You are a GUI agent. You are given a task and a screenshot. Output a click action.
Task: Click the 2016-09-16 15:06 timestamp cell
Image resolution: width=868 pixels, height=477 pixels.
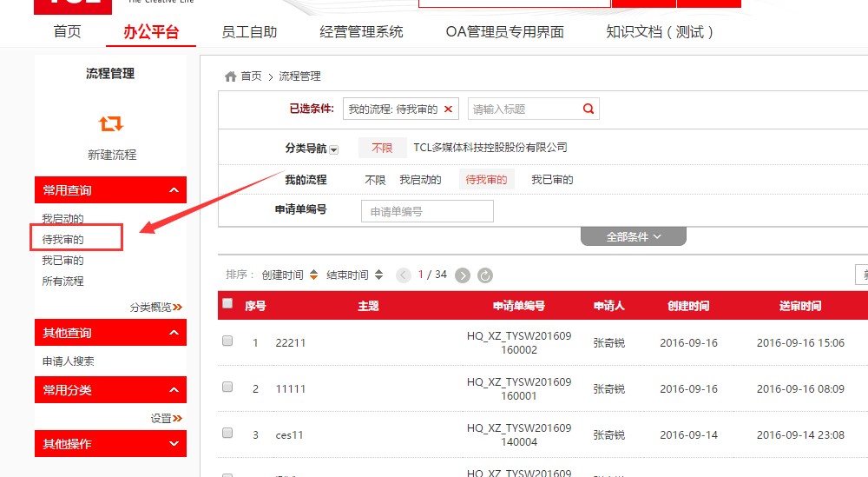click(800, 343)
